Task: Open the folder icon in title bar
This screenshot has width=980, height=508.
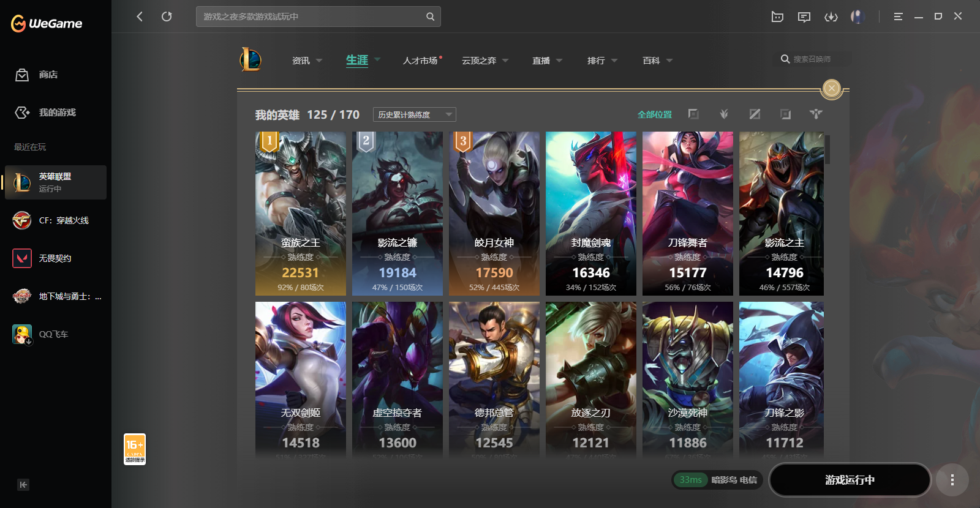Action: click(x=777, y=17)
